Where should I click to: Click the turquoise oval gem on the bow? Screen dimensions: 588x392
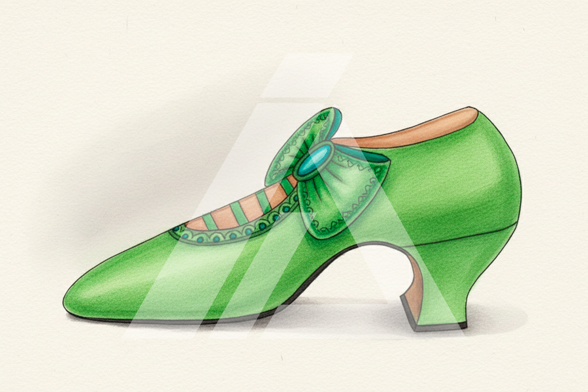[x=314, y=160]
